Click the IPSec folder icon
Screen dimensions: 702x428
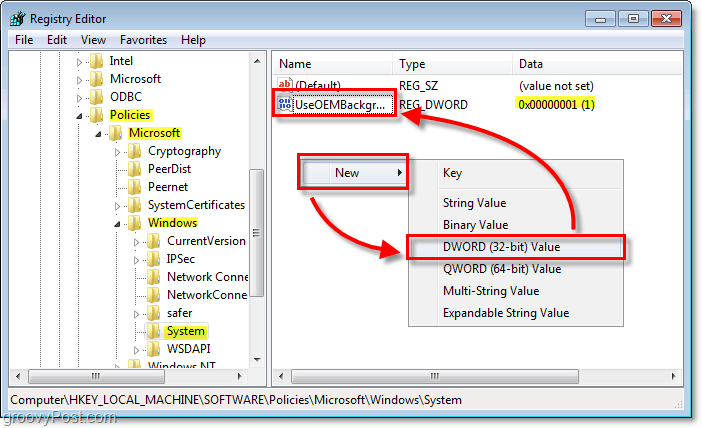[154, 259]
